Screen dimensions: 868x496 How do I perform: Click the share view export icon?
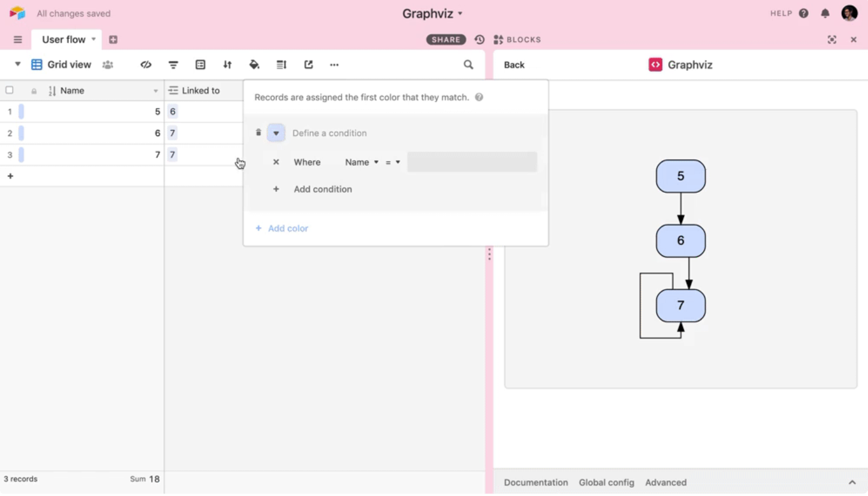tap(309, 65)
